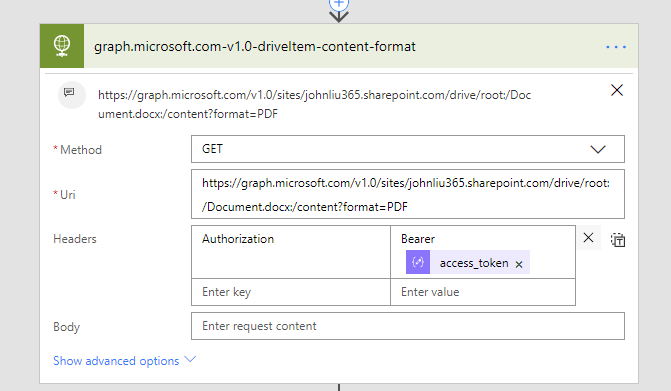The width and height of the screenshot is (671, 391).
Task: Close the action comment with the X
Action: [x=617, y=90]
